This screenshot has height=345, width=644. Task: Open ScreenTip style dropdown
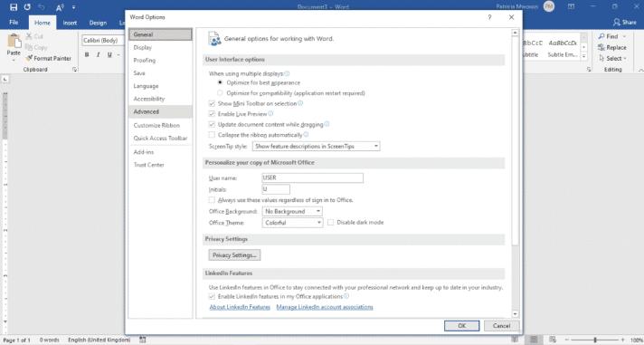point(316,147)
